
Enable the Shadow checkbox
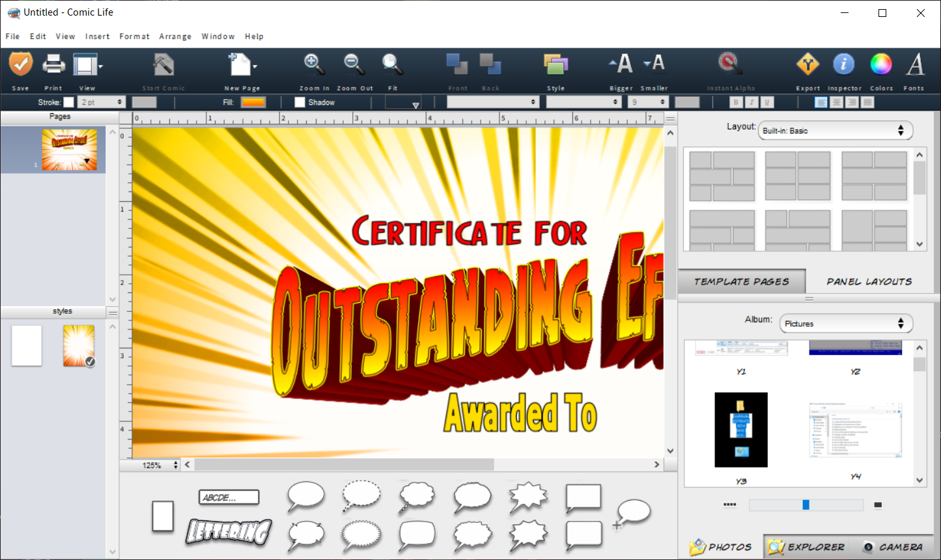tap(300, 102)
